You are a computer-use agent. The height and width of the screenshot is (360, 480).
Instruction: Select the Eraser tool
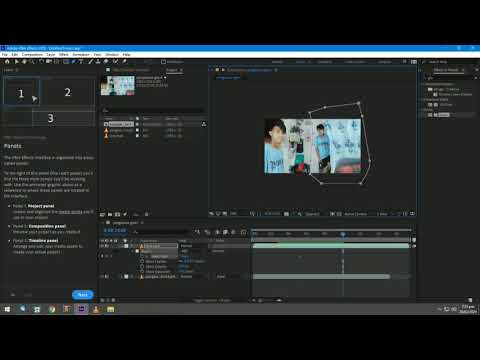click(106, 62)
